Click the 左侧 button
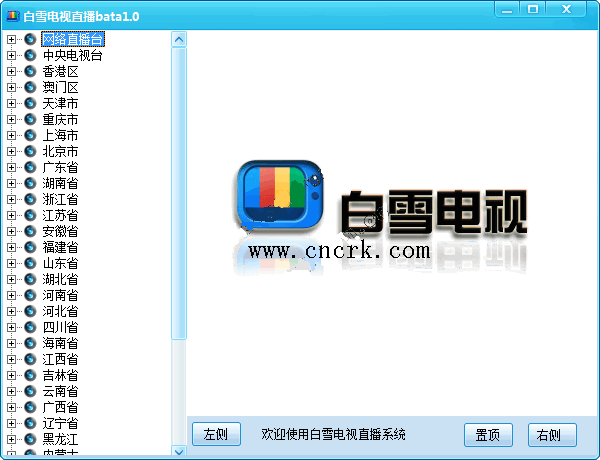Image resolution: width=600 pixels, height=460 pixels. click(x=216, y=434)
